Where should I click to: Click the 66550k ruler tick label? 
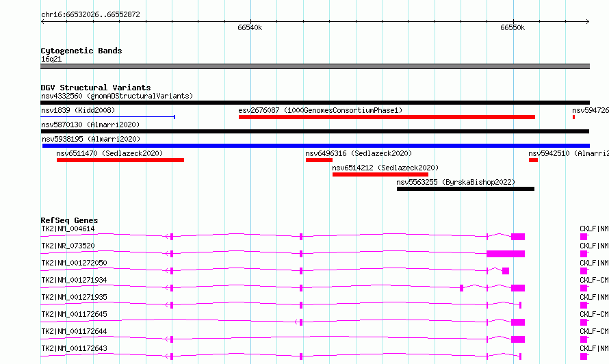click(x=513, y=27)
